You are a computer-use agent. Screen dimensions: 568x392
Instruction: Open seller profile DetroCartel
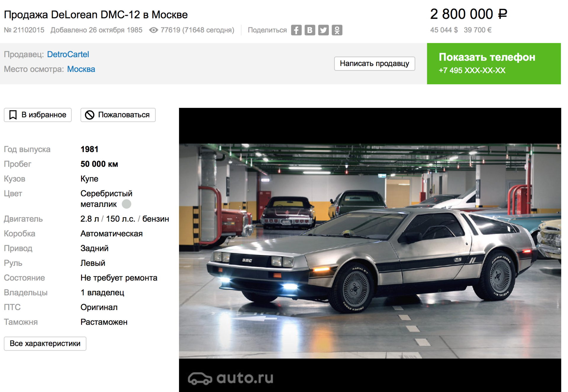(x=68, y=54)
